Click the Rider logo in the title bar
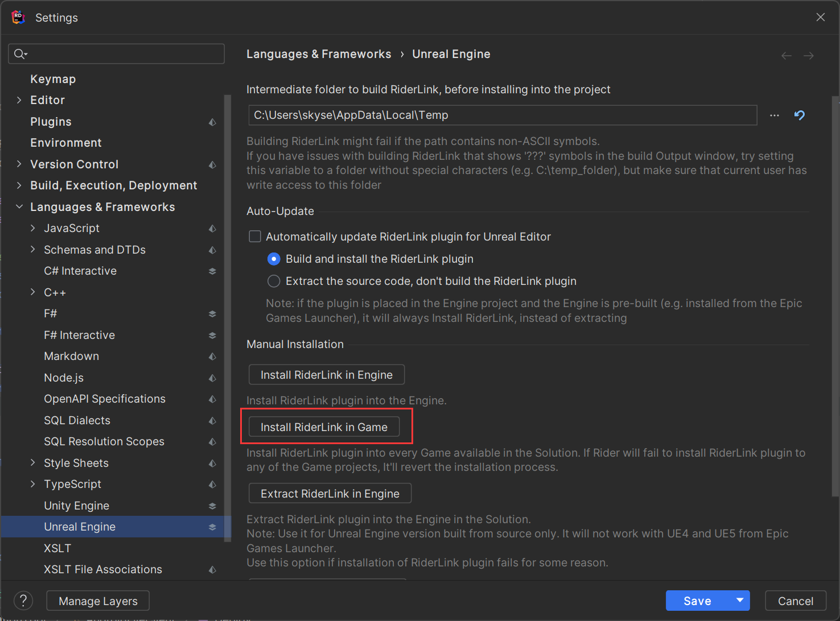840x621 pixels. (18, 18)
